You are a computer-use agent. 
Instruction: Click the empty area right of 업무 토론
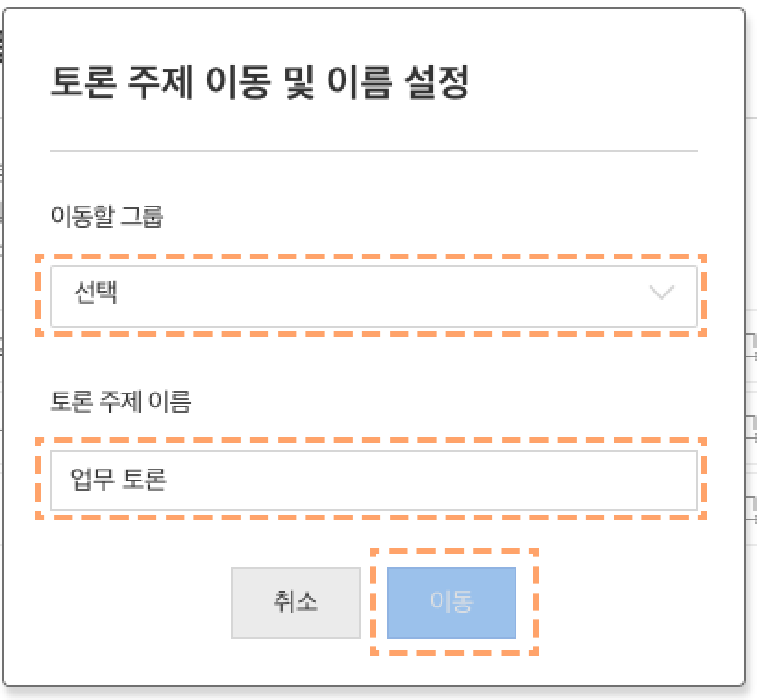tap(429, 481)
